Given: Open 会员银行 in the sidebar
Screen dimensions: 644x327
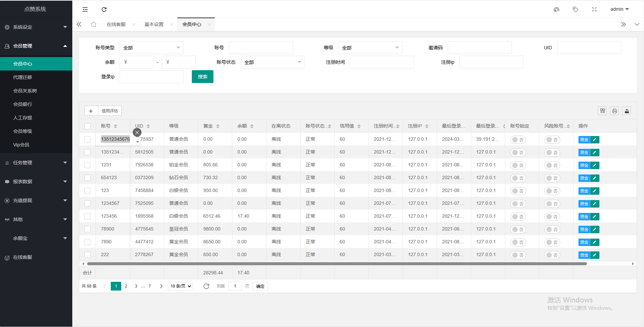Looking at the screenshot, I should tap(23, 104).
